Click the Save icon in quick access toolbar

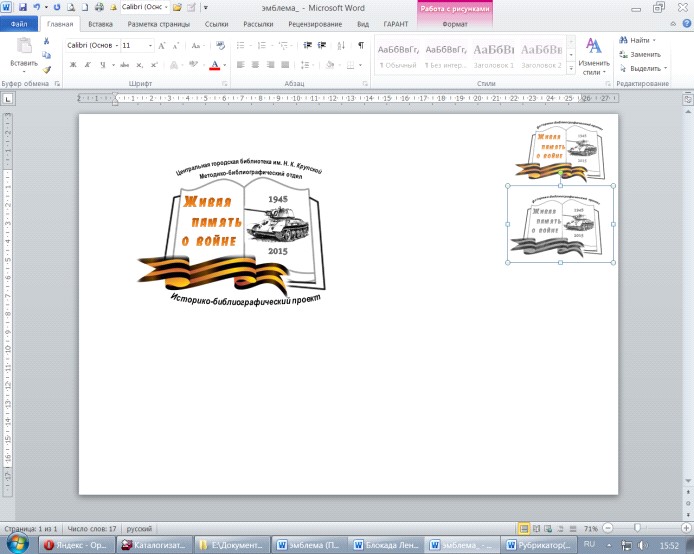[x=23, y=8]
